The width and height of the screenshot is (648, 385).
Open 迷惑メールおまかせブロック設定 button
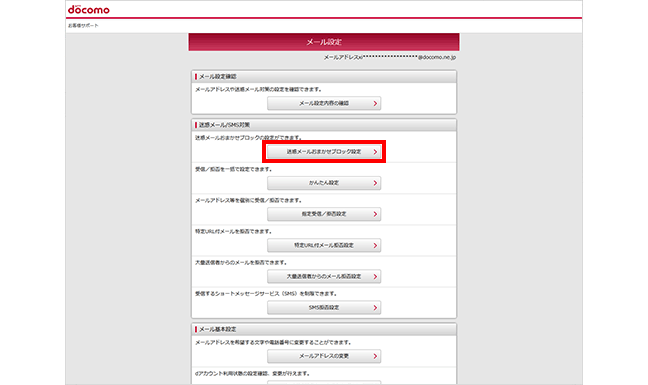pyautogui.click(x=324, y=152)
